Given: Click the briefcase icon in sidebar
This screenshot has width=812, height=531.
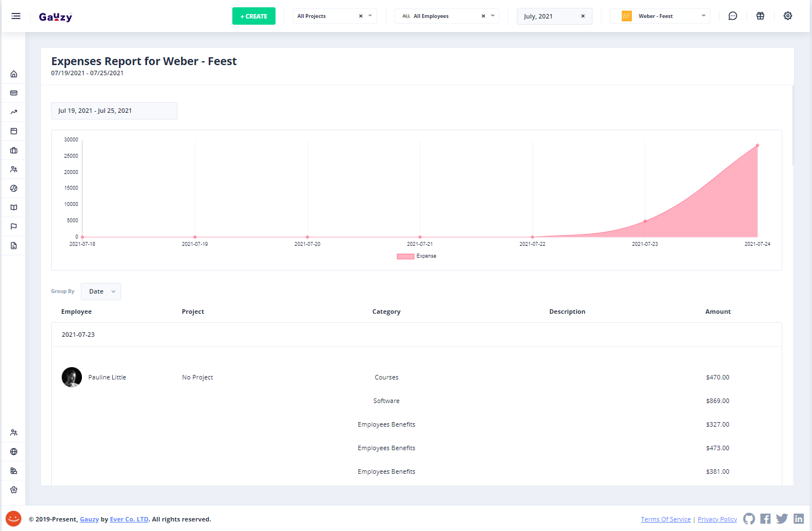Looking at the screenshot, I should 14,150.
